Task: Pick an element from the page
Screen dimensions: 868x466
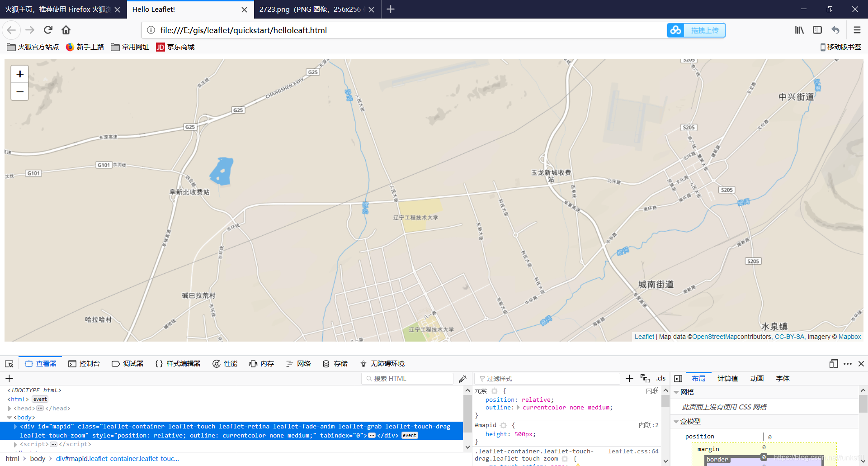Action: 9,364
